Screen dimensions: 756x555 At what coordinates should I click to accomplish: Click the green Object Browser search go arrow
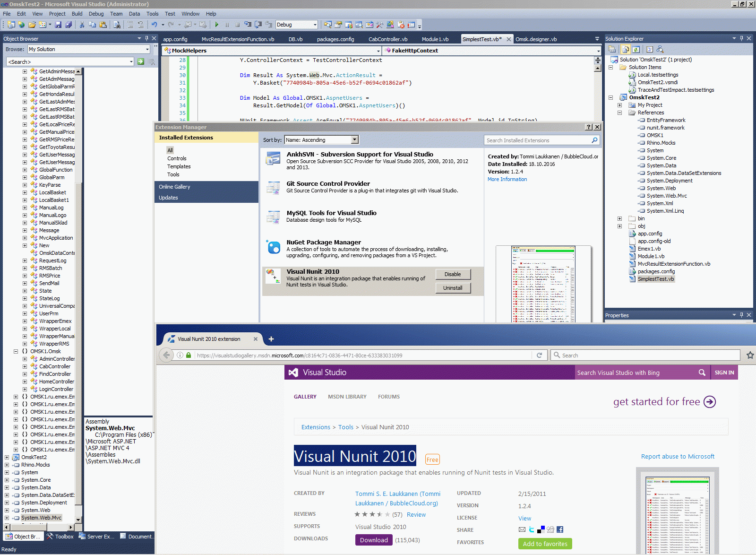(141, 61)
